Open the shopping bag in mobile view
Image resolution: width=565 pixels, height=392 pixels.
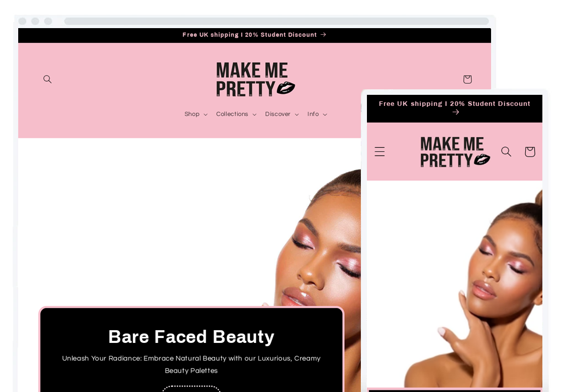point(530,152)
